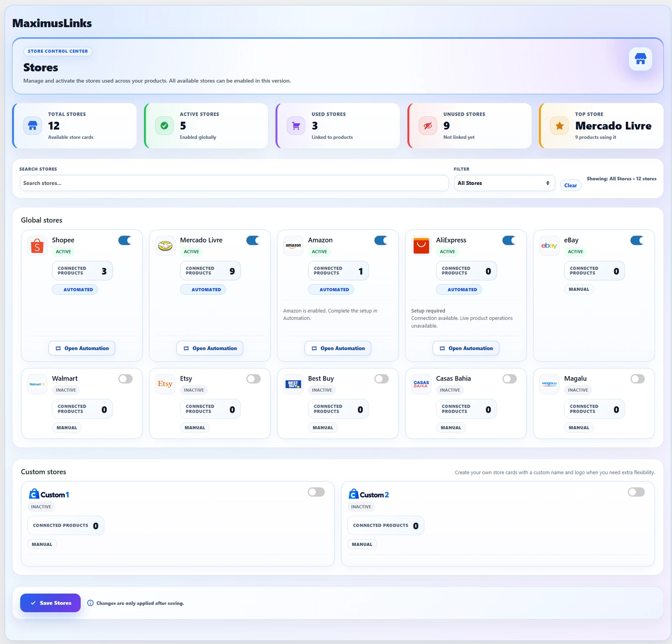The height and width of the screenshot is (644, 672).
Task: Click the Store Control Center badge
Action: (x=58, y=51)
